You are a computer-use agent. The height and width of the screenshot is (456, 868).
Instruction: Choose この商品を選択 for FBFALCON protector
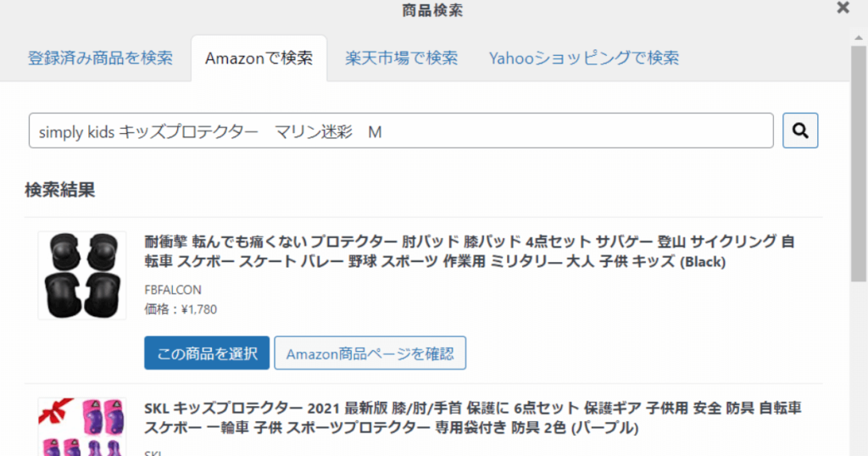[207, 353]
